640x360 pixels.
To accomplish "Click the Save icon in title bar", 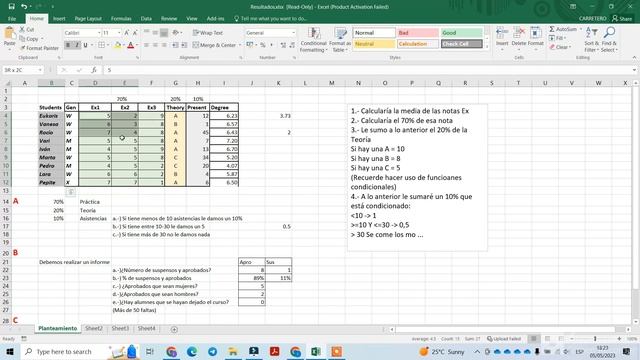I will pyautogui.click(x=11, y=7).
